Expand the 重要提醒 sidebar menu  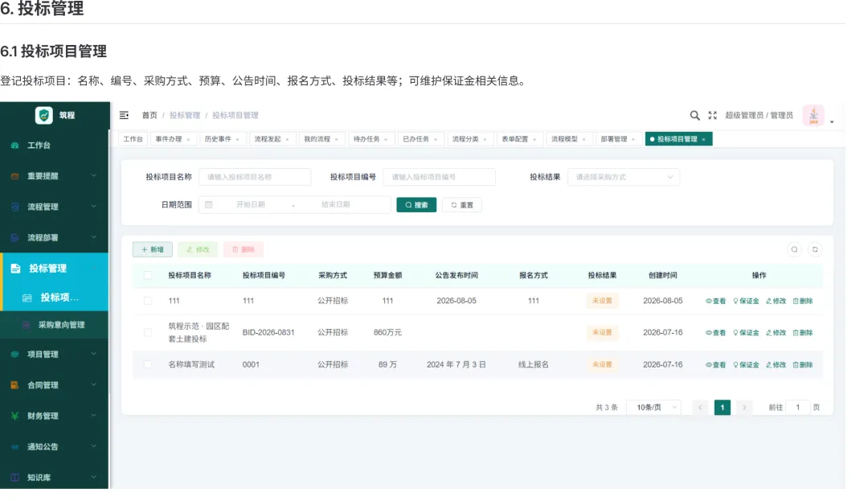55,175
